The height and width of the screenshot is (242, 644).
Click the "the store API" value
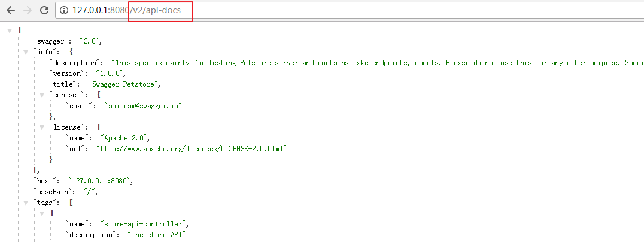156,235
